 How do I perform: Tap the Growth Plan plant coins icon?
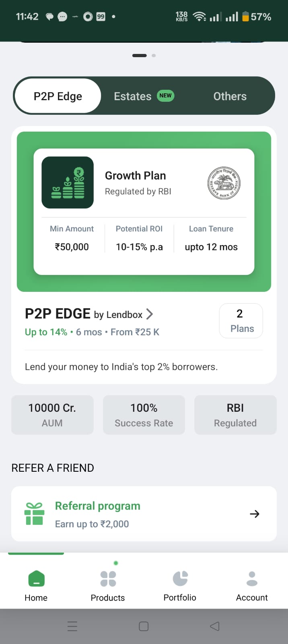68,182
